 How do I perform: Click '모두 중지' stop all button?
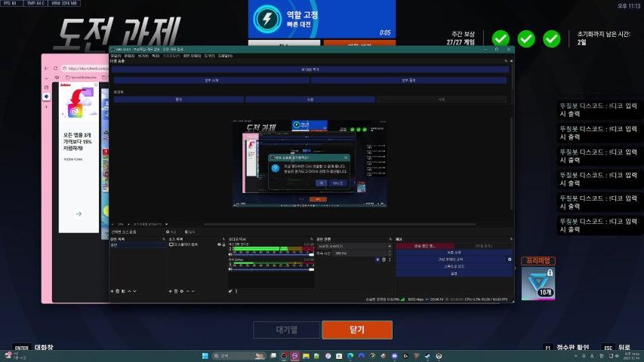[408, 81]
